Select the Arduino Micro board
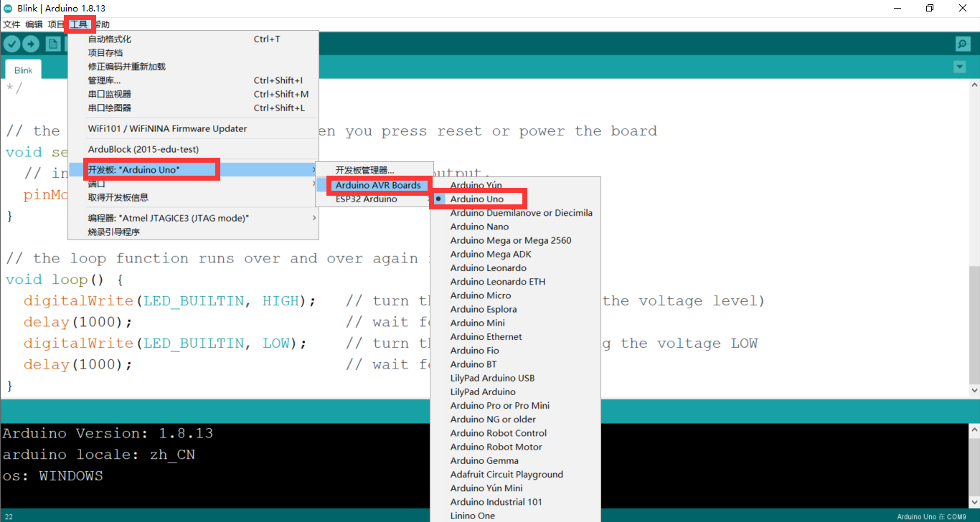The height and width of the screenshot is (522, 980). click(x=515, y=295)
